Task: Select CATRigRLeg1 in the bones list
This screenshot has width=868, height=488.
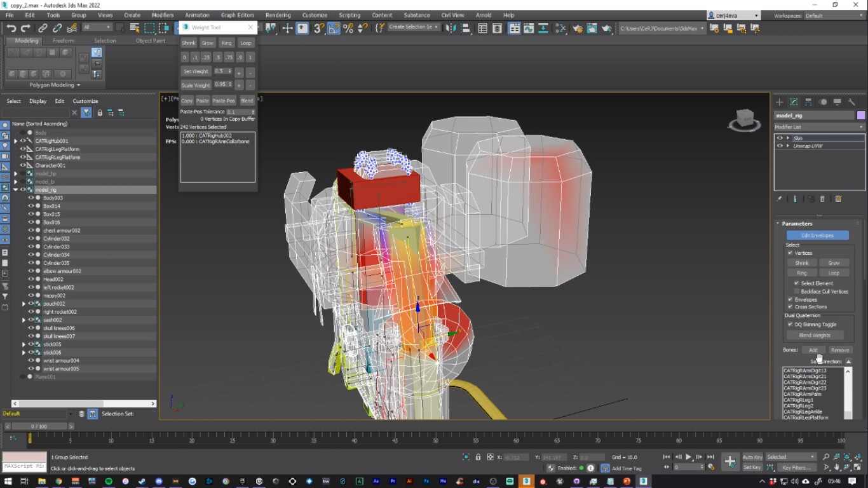Action: pos(799,400)
